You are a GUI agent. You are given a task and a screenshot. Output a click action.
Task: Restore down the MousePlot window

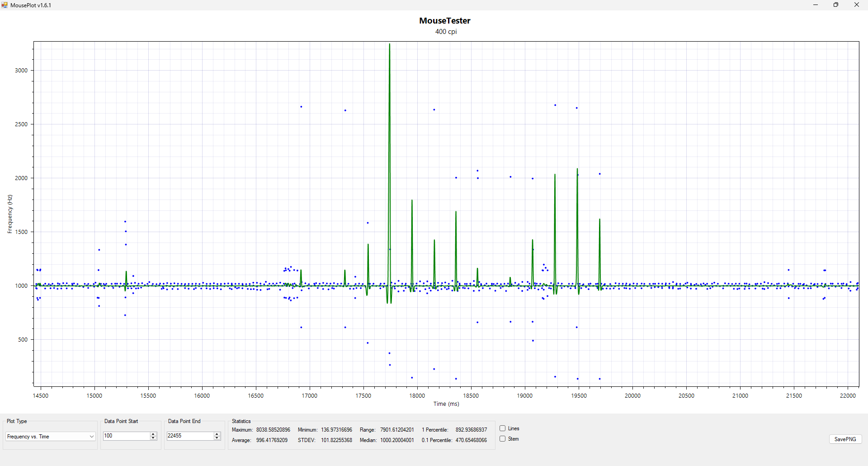(x=836, y=5)
